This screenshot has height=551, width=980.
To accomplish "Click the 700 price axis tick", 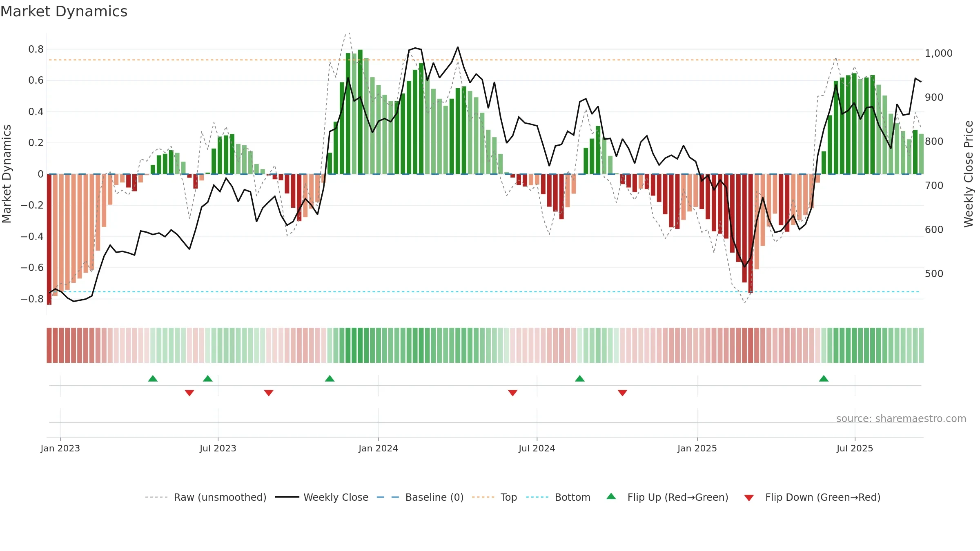I will 934,186.
